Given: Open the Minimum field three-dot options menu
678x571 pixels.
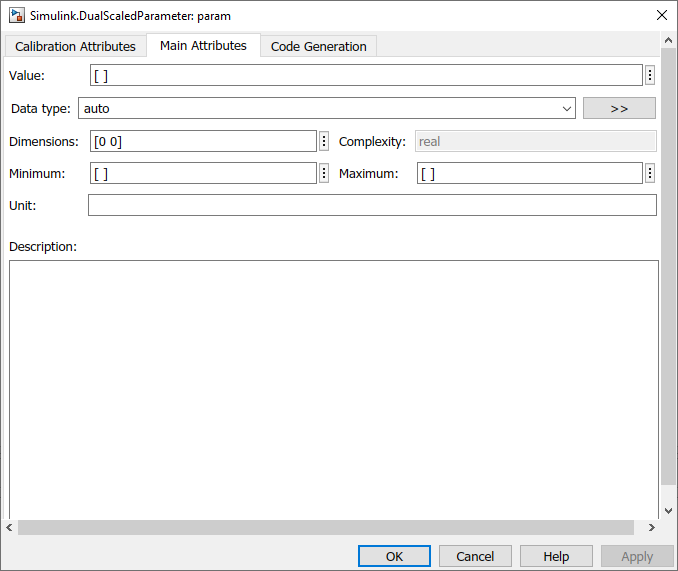Looking at the screenshot, I should coord(324,173).
